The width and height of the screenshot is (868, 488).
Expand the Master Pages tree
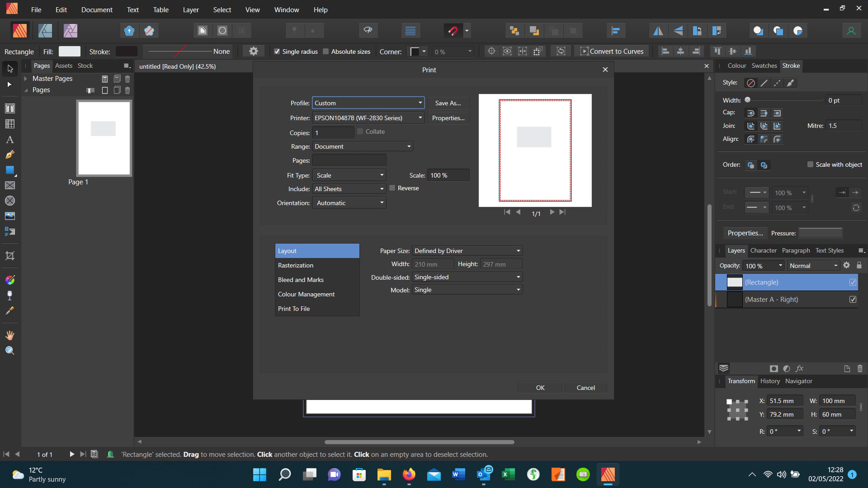(25, 79)
